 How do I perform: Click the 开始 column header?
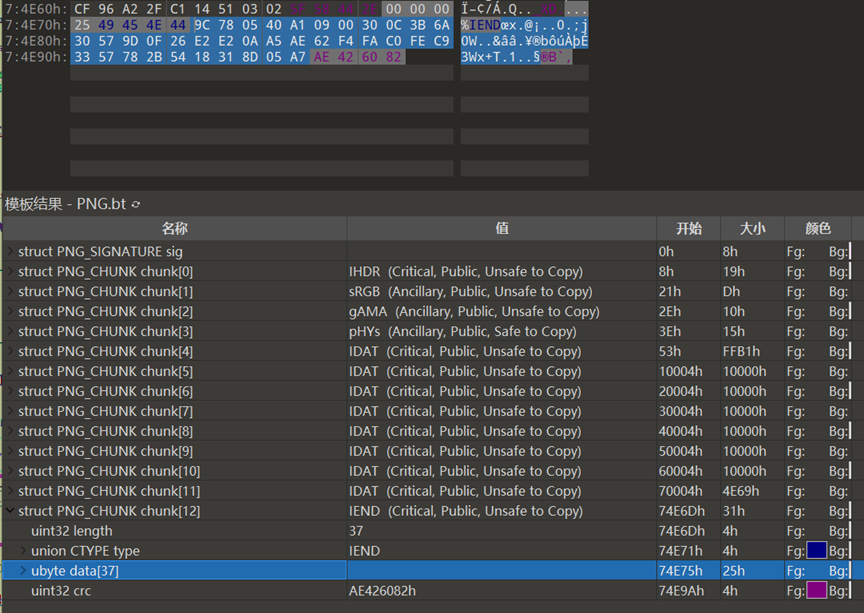pos(689,228)
